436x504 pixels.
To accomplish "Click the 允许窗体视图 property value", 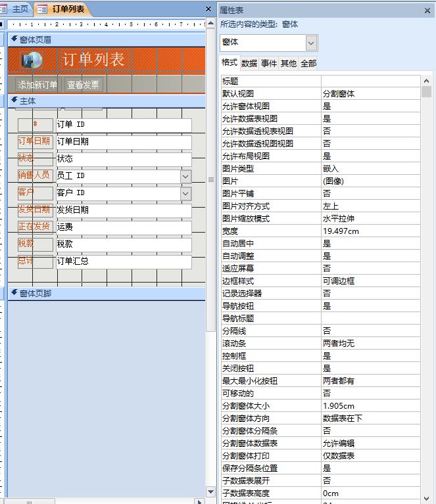I will (x=370, y=106).
